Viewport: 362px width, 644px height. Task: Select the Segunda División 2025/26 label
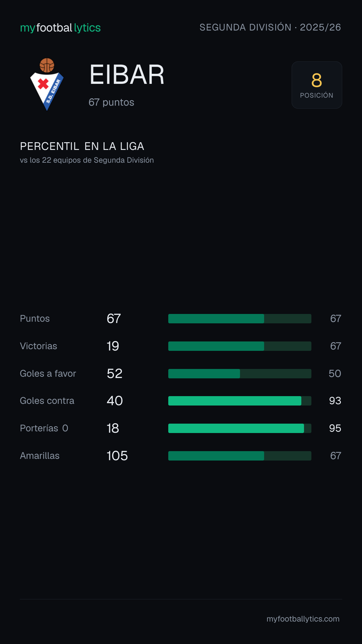(270, 27)
